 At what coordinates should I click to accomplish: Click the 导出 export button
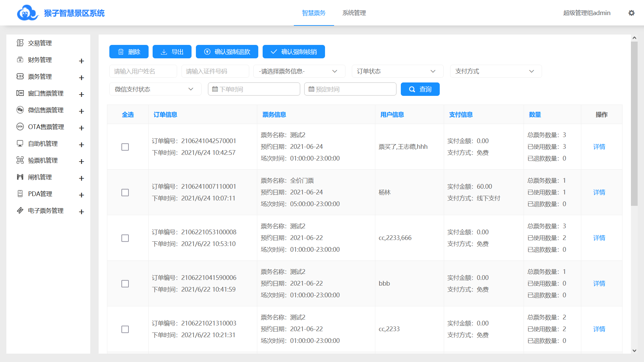pos(172,52)
